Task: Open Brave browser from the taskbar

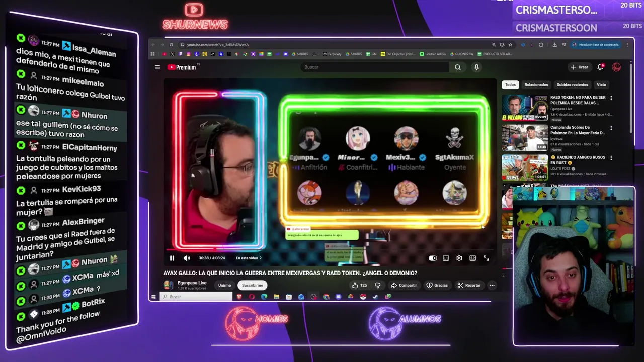Action: [x=239, y=297]
